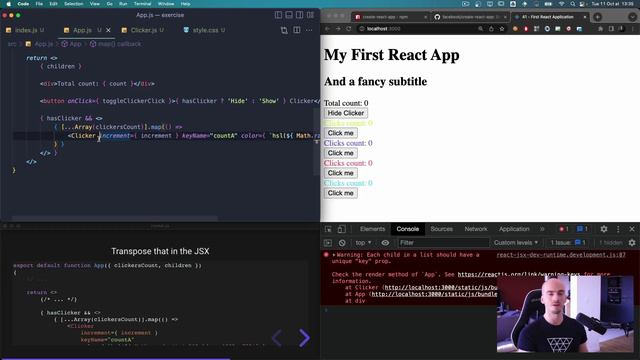The height and width of the screenshot is (360, 640).
Task: Open the Elements DevTools tab
Action: point(372,229)
